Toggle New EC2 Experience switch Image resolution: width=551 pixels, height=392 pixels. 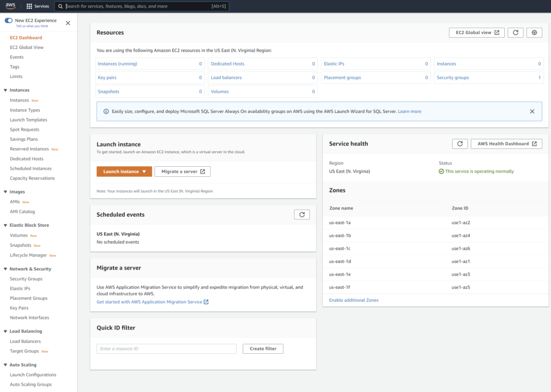(x=9, y=20)
